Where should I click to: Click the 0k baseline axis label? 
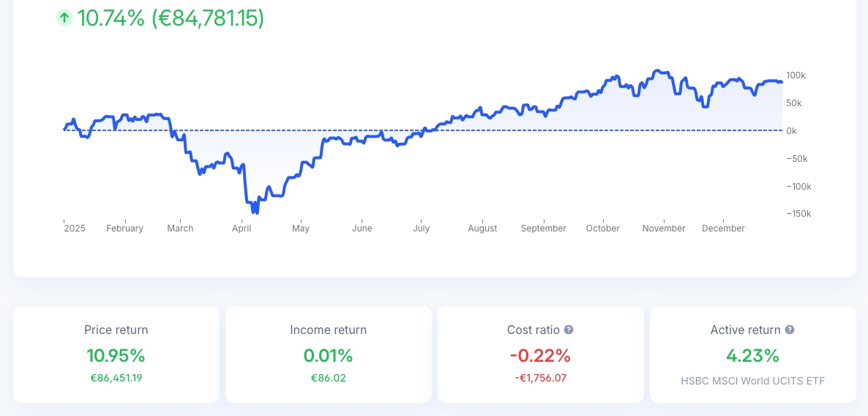click(793, 130)
